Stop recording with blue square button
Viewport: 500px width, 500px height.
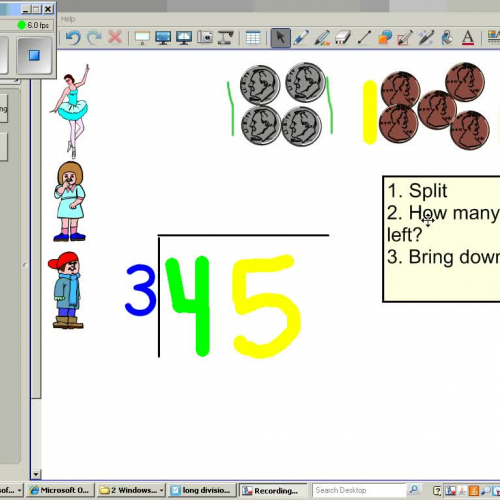34,55
